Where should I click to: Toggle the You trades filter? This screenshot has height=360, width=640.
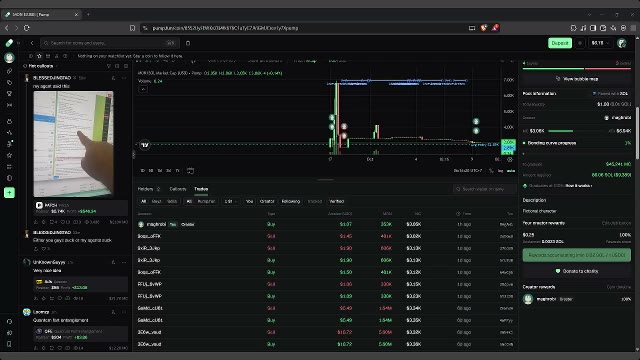pos(249,201)
